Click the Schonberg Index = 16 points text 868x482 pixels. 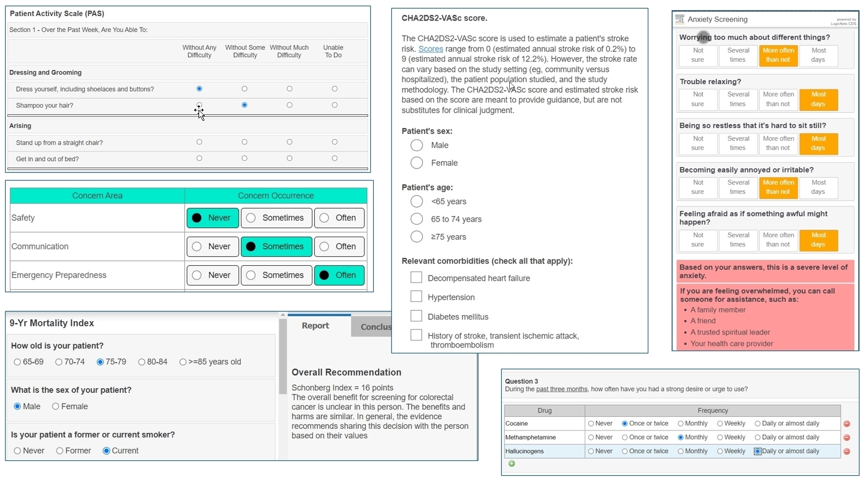[x=342, y=388]
